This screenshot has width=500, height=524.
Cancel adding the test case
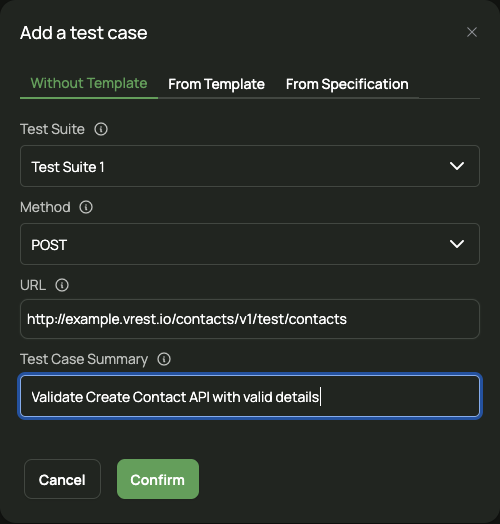[62, 479]
